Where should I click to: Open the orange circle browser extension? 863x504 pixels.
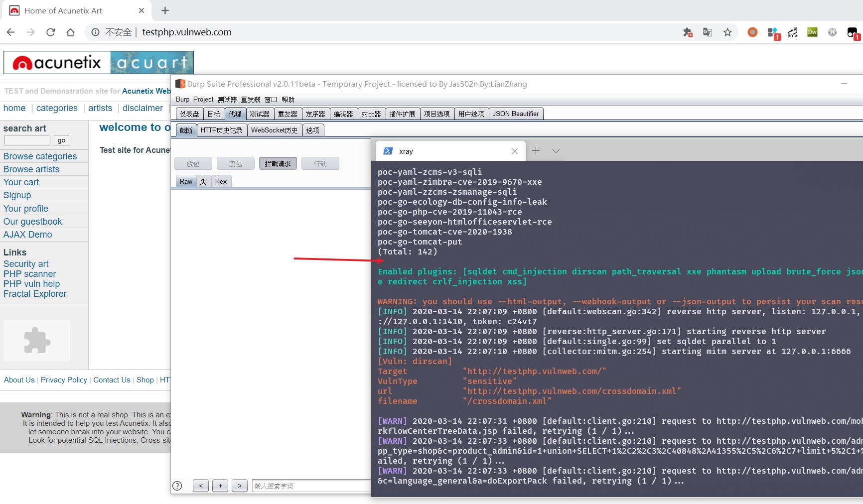click(x=752, y=32)
